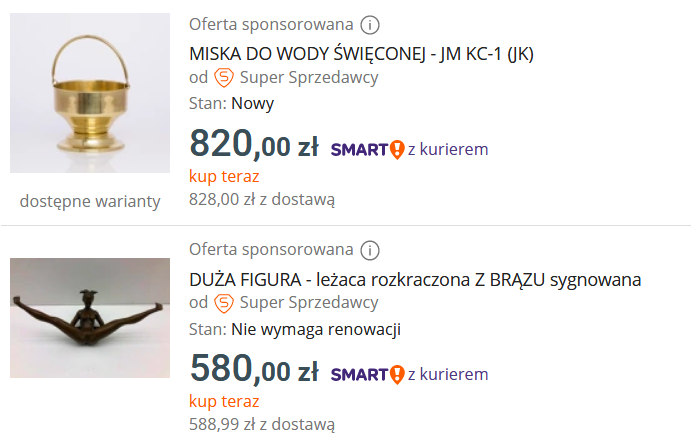Show dostępne warianty for the bowl
Image resolution: width=691 pixels, height=445 pixels.
click(x=90, y=201)
